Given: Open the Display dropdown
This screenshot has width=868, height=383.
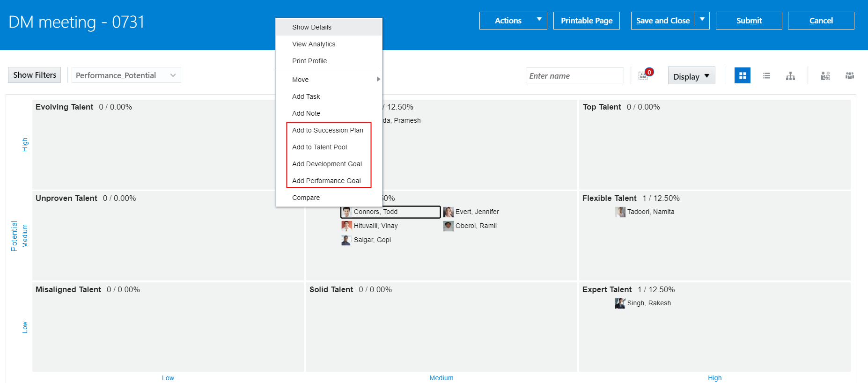Looking at the screenshot, I should pos(691,76).
